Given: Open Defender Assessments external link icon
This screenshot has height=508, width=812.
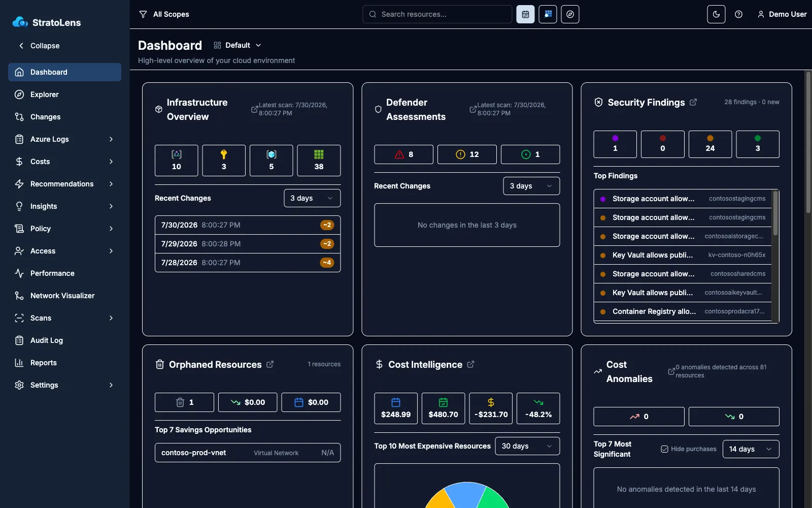Looking at the screenshot, I should (472, 109).
